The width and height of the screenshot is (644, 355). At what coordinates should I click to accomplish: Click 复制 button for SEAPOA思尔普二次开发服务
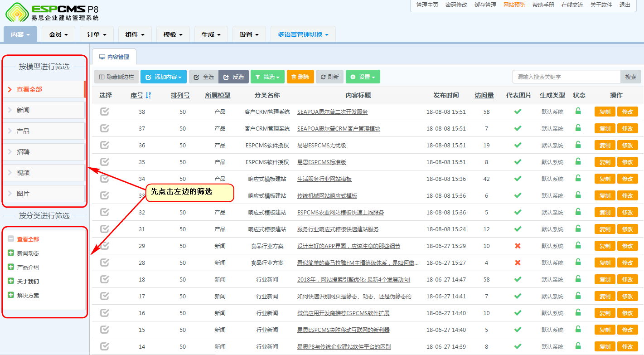point(605,112)
